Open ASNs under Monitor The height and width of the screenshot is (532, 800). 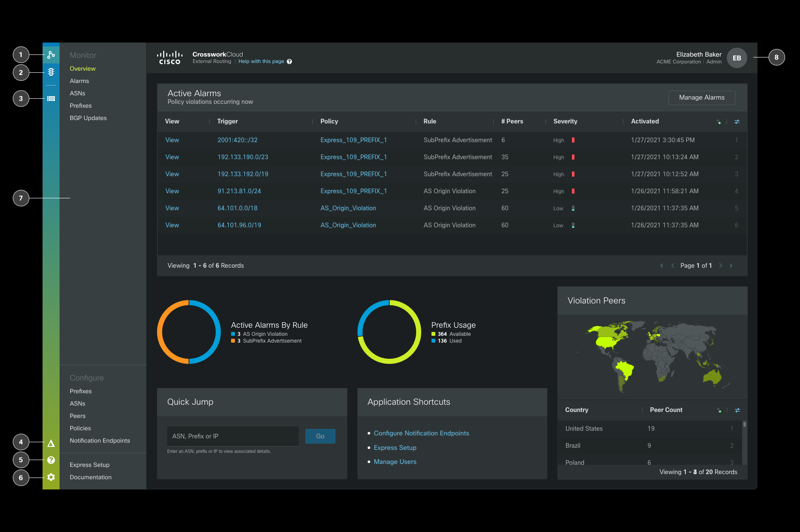click(x=77, y=93)
